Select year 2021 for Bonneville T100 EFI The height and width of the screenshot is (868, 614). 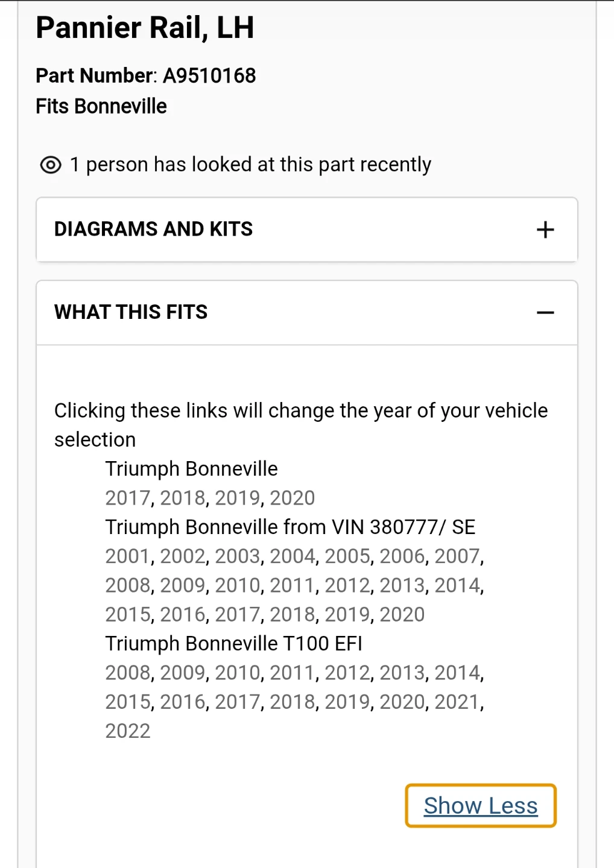457,702
